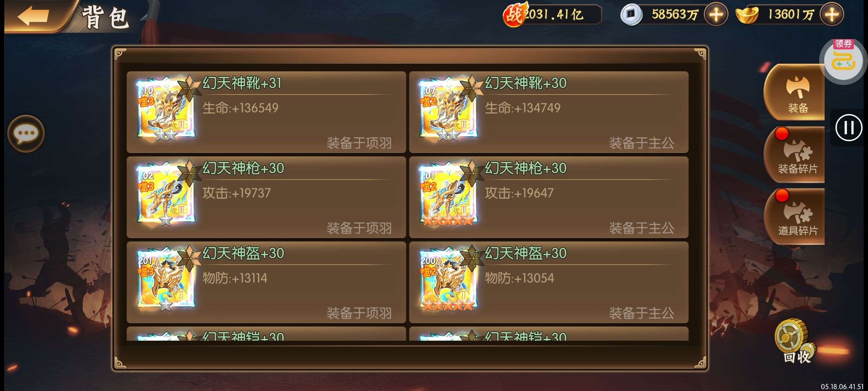Open the 领券 coupon floating icon

(844, 60)
